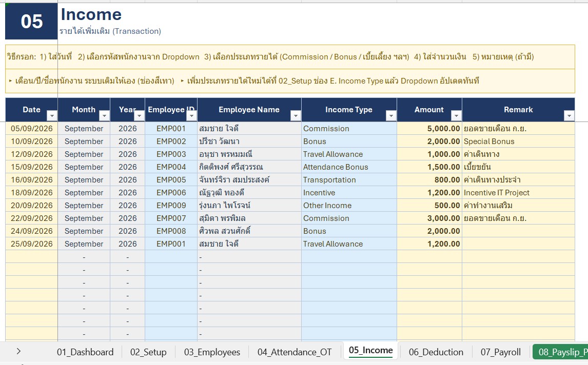588x365 pixels.
Task: Select date cell 10/09/2026
Action: tap(31, 141)
